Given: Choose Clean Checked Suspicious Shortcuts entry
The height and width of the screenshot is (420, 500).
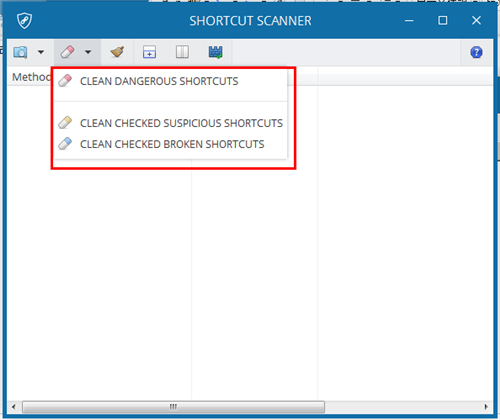Looking at the screenshot, I should pyautogui.click(x=170, y=123).
